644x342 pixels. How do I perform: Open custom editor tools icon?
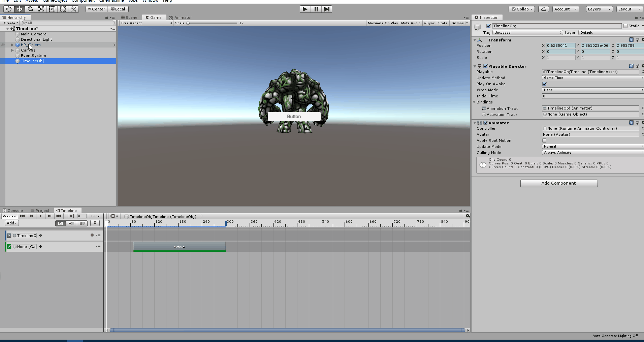point(73,9)
